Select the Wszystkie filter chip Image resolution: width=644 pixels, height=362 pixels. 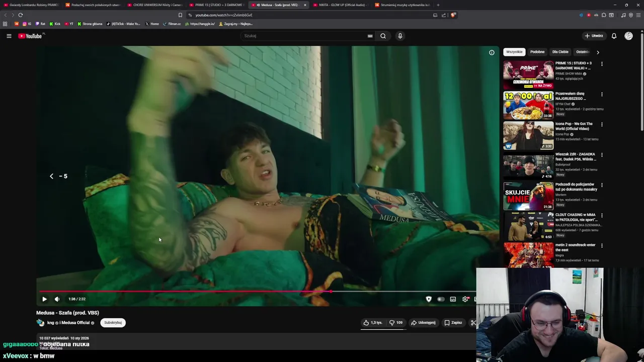(514, 52)
